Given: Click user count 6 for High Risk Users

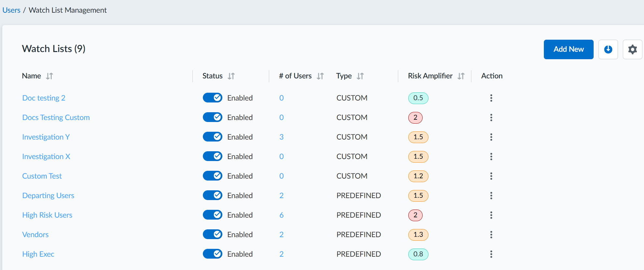Looking at the screenshot, I should [282, 215].
